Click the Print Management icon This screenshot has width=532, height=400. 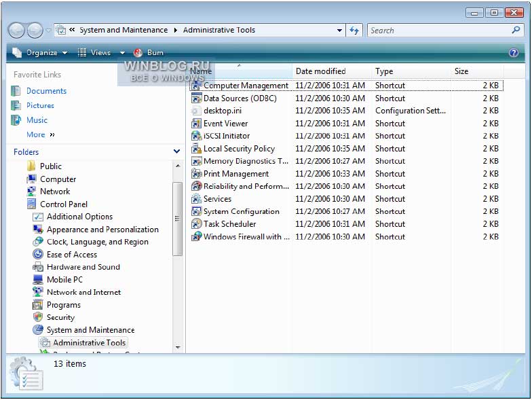click(196, 174)
